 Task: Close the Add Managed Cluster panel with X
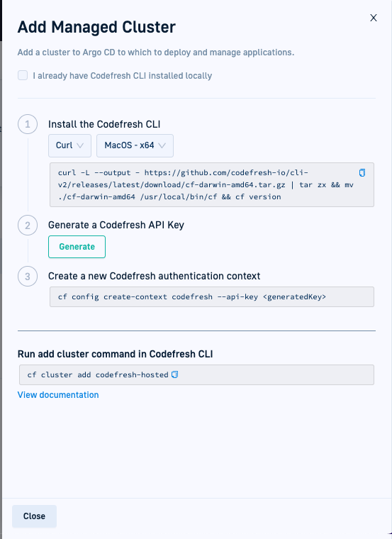tap(374, 18)
